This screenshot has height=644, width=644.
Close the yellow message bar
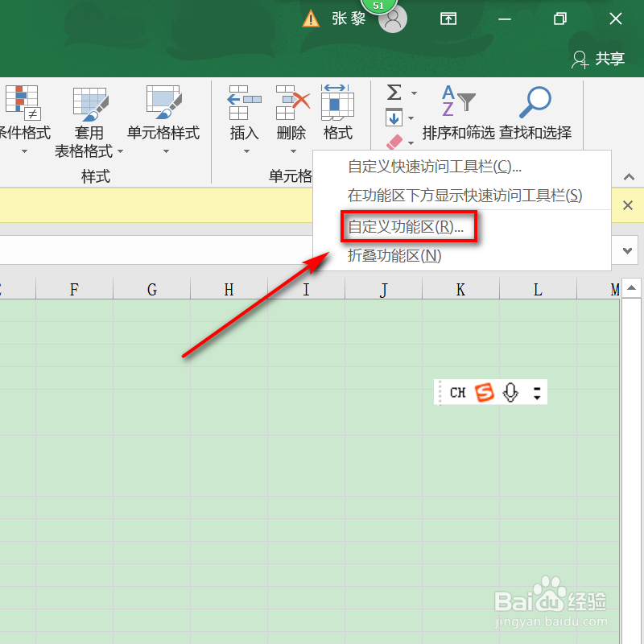tap(628, 205)
